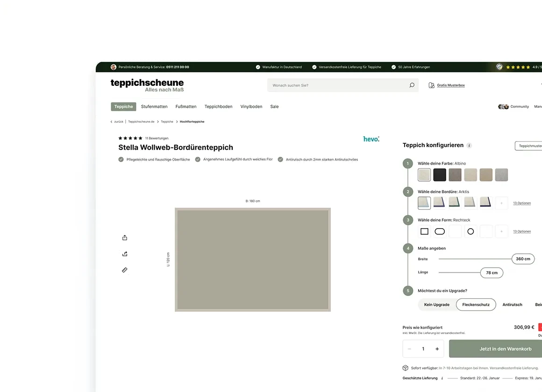Screen dimensions: 542x392
Task: Open the Sale menu
Action: [x=274, y=107]
